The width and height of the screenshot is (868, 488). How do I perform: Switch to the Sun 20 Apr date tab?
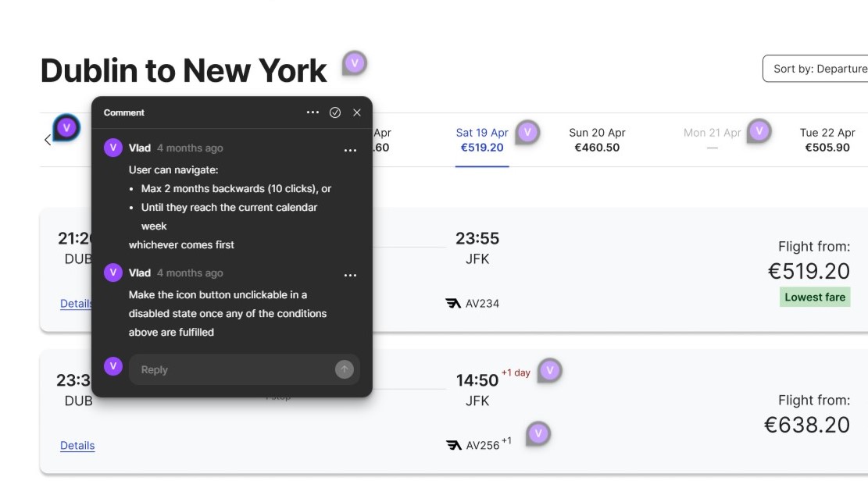pos(597,140)
